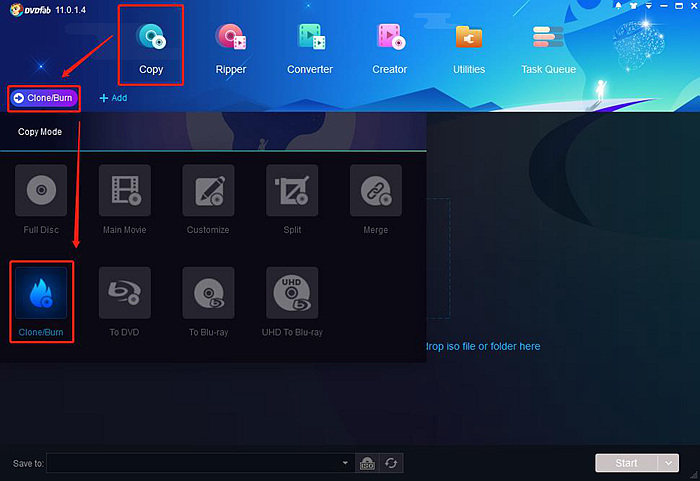Open the Copy module
Image resolution: width=700 pixels, height=481 pixels.
pyautogui.click(x=150, y=45)
